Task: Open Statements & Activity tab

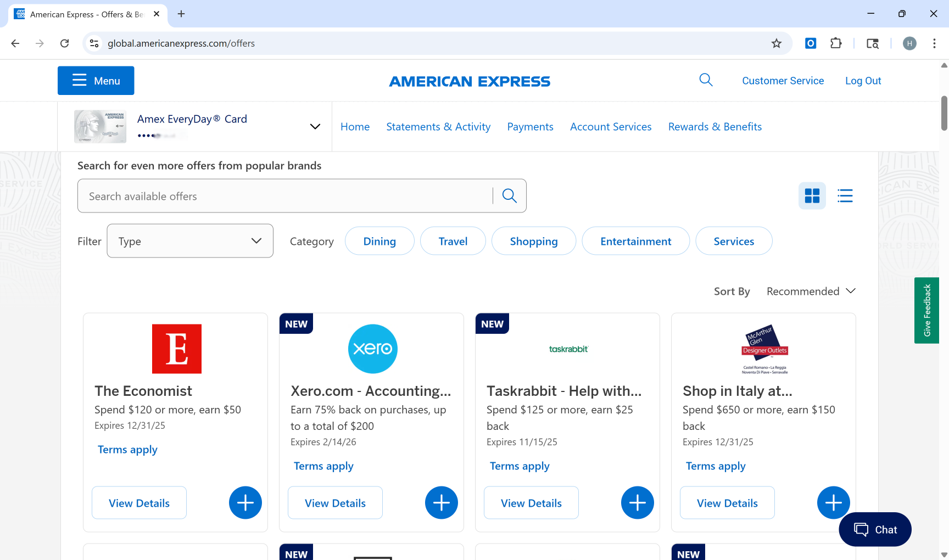Action: pyautogui.click(x=438, y=127)
